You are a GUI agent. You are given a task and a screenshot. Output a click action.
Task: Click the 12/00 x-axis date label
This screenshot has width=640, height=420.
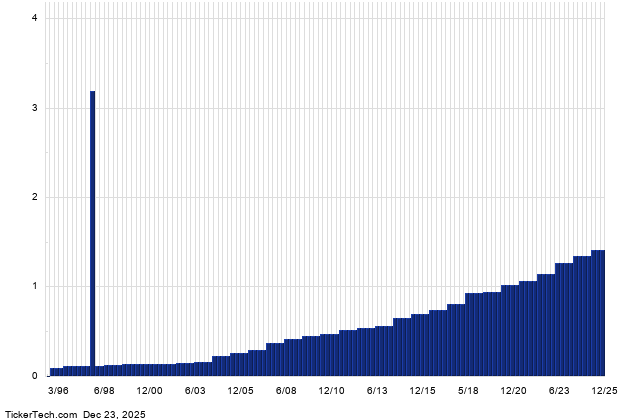150,390
